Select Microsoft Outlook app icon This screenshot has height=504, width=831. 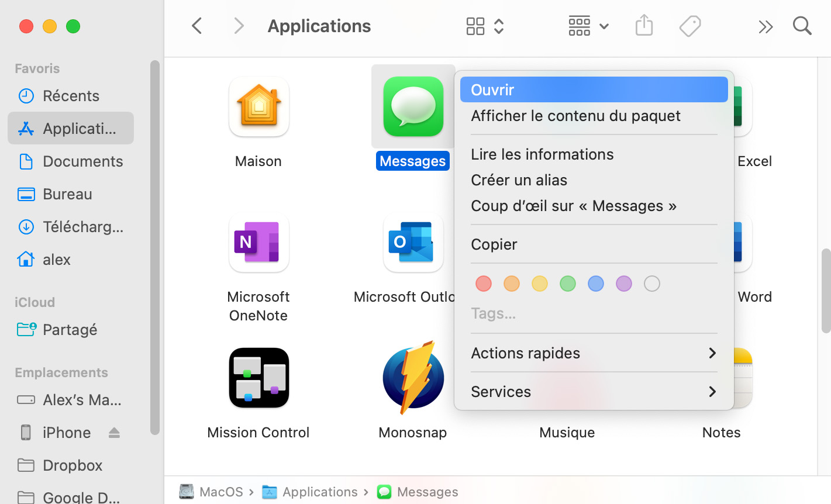click(x=413, y=242)
